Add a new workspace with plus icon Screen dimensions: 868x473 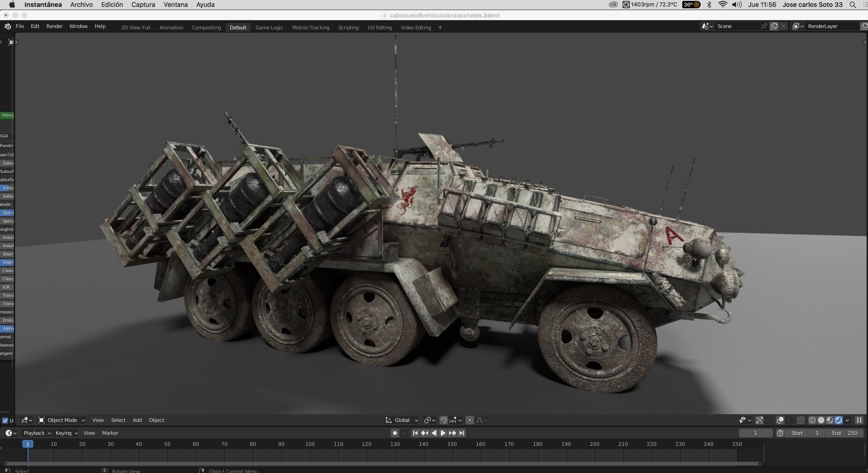click(x=440, y=28)
